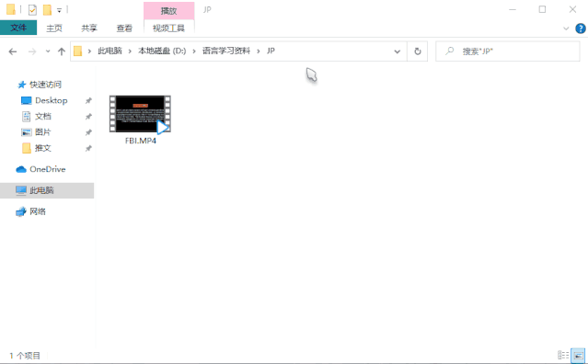The image size is (588, 364).
Task: Expand chevron after 本地磁盘 (D:) breadcrumb
Action: pos(194,51)
